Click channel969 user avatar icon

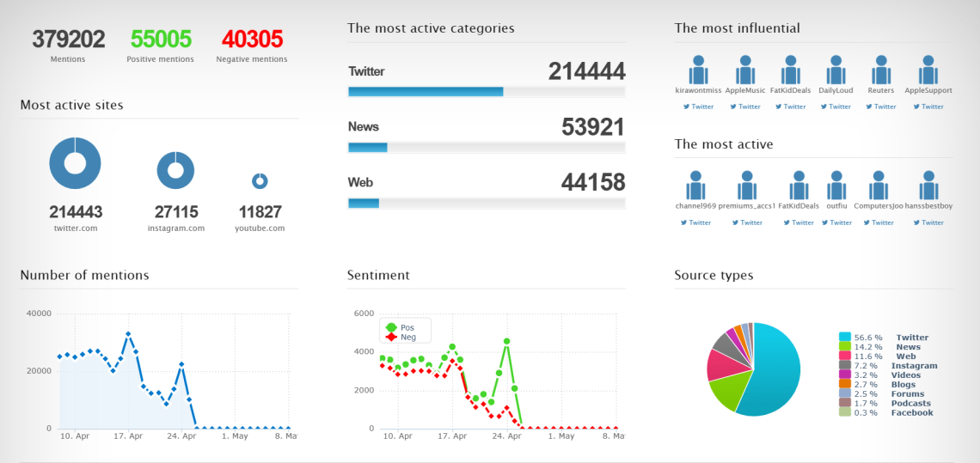[695, 185]
